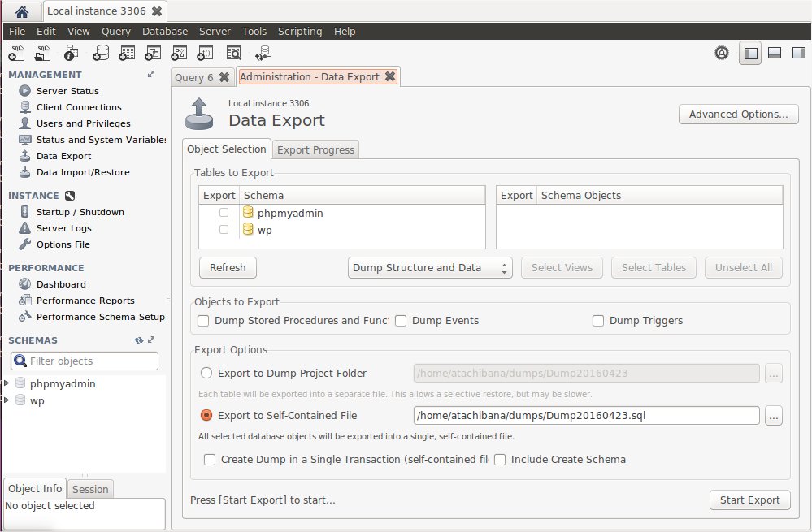This screenshot has width=812, height=532.
Task: Open the Dump Structure and Data dropdown
Action: coord(430,268)
